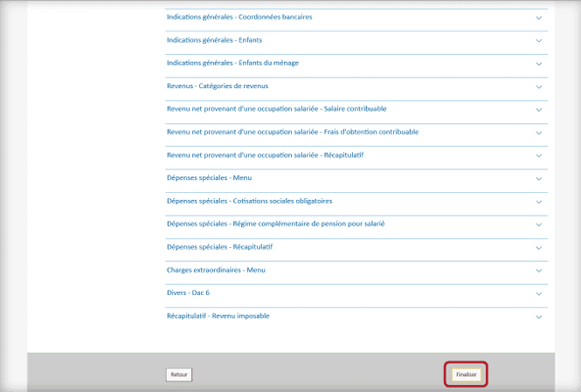Viewport: 581px width, 392px height.
Task: Expand Régime complémentaire de pension section title
Action: (275, 224)
